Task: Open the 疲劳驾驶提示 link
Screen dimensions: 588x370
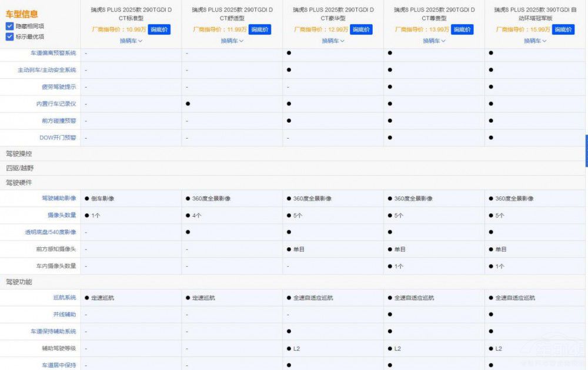Action: pyautogui.click(x=58, y=87)
